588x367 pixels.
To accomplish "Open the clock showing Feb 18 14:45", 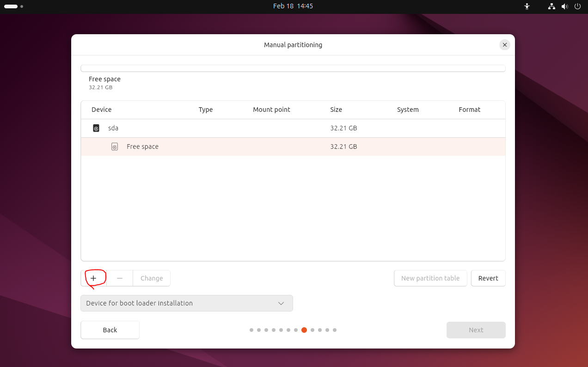I will [x=293, y=6].
